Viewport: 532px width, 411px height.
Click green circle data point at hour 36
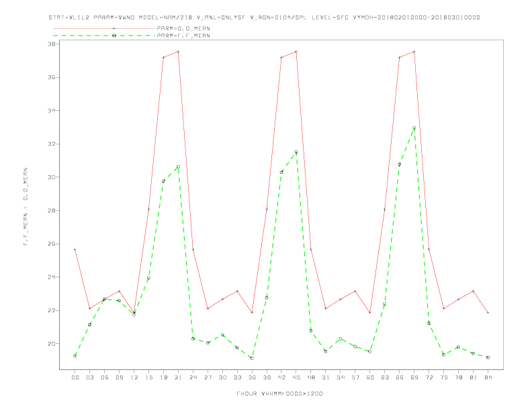point(252,358)
